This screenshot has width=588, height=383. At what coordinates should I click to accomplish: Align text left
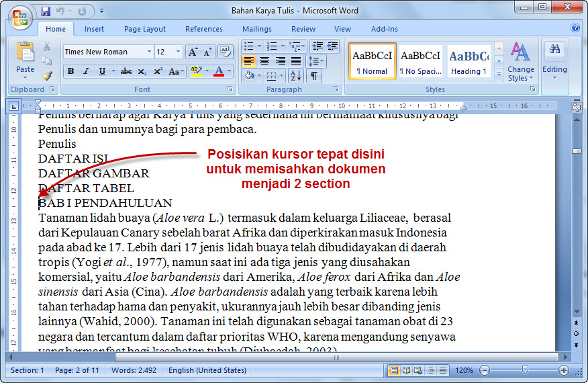(x=248, y=61)
